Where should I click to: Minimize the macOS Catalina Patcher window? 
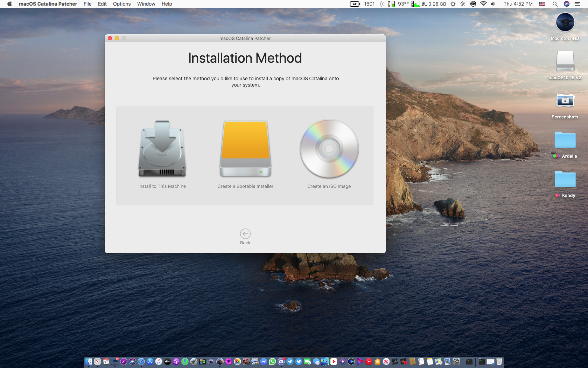click(x=117, y=38)
